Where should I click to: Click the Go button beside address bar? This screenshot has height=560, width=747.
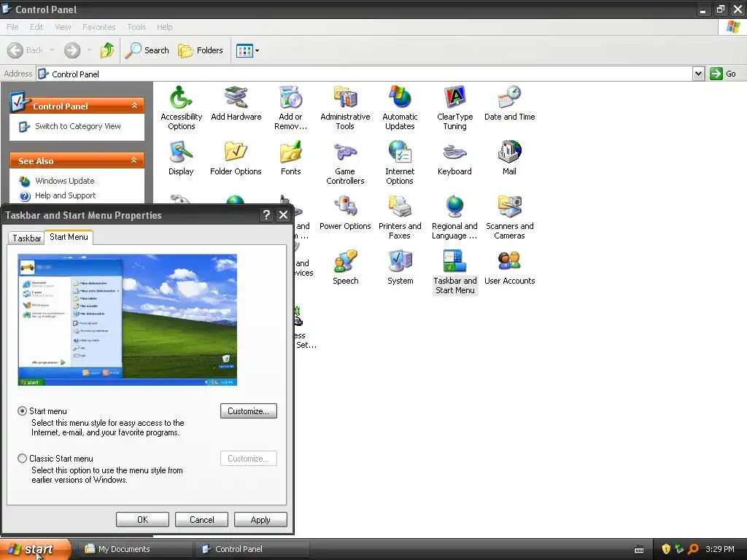(723, 74)
